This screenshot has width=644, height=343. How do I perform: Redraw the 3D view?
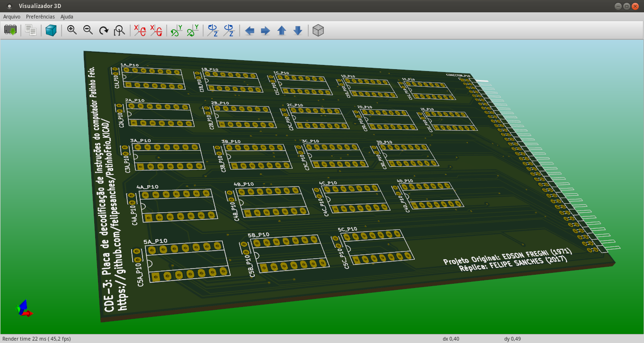(104, 30)
